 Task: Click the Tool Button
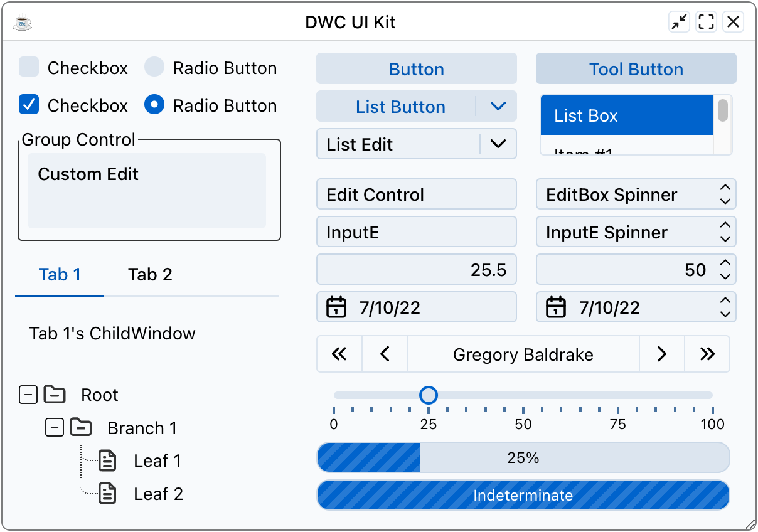(636, 69)
